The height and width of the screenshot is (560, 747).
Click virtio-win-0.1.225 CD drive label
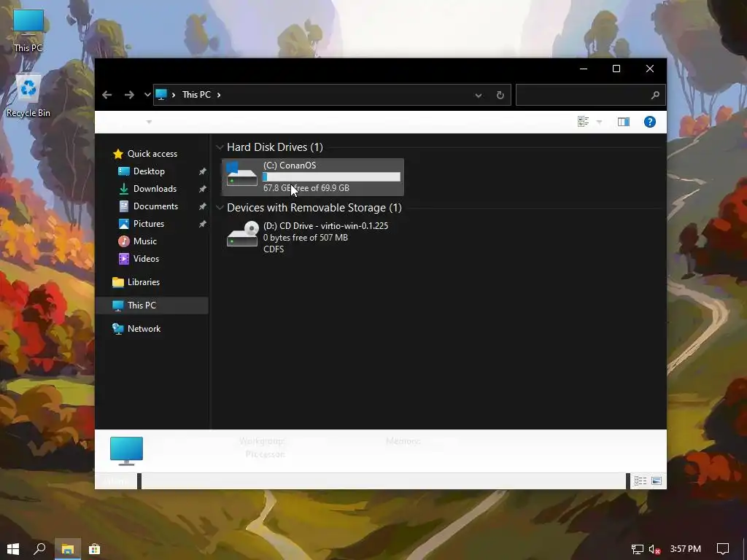pyautogui.click(x=326, y=226)
